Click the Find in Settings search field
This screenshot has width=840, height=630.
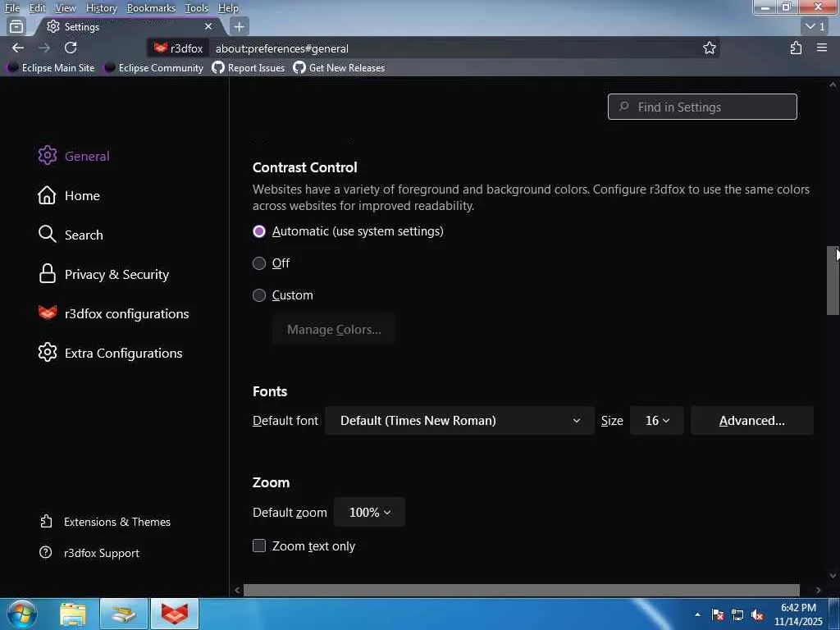702,107
